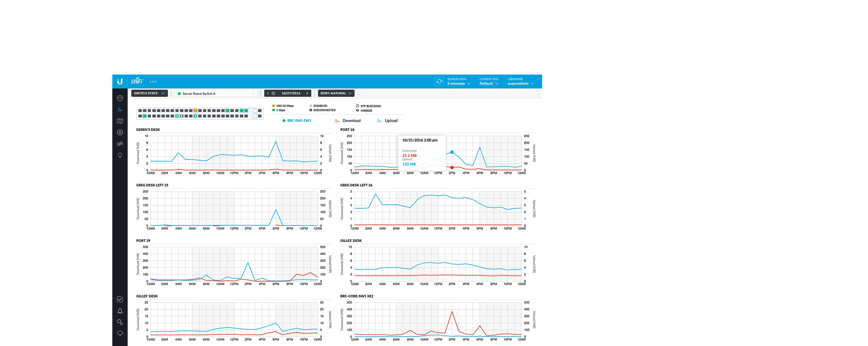This screenshot has width=868, height=346.
Task: Expand the Switch Stats dropdown
Action: (149, 93)
